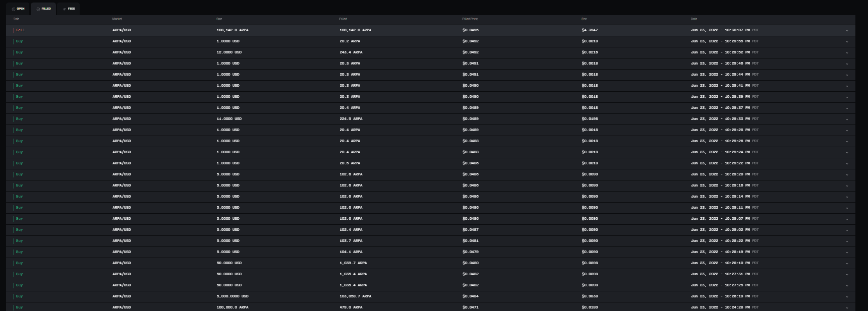Expand the order row at 10:29:07 PM
The height and width of the screenshot is (311, 868).
point(847,219)
